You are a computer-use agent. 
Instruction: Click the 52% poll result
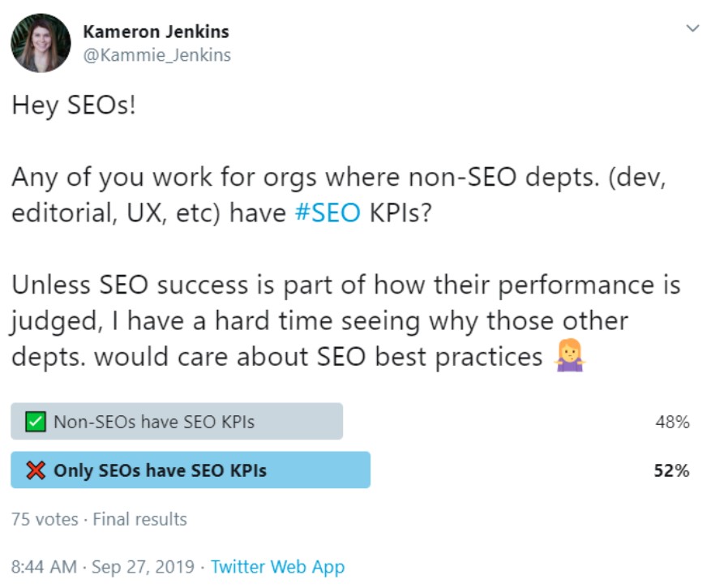pyautogui.click(x=672, y=470)
